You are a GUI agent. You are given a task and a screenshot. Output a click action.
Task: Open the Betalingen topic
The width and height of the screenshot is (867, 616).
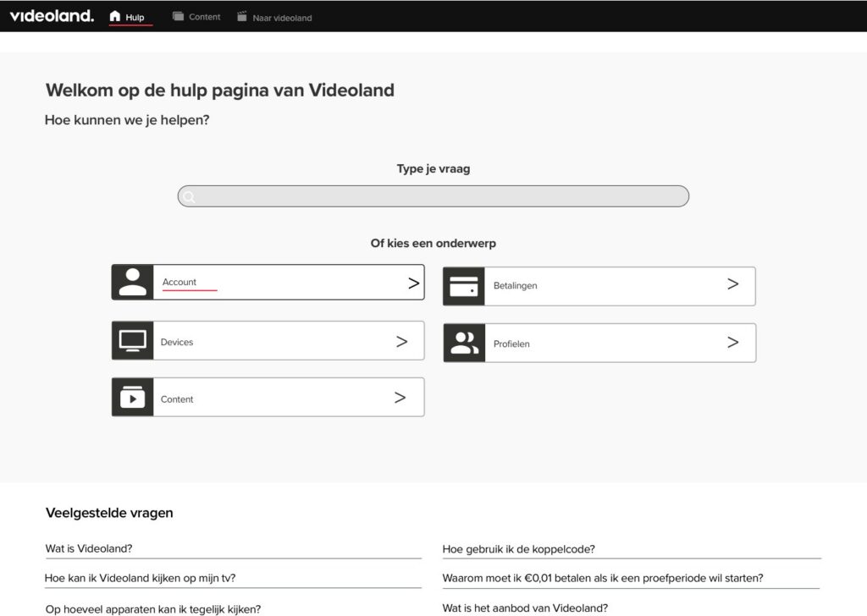point(599,286)
